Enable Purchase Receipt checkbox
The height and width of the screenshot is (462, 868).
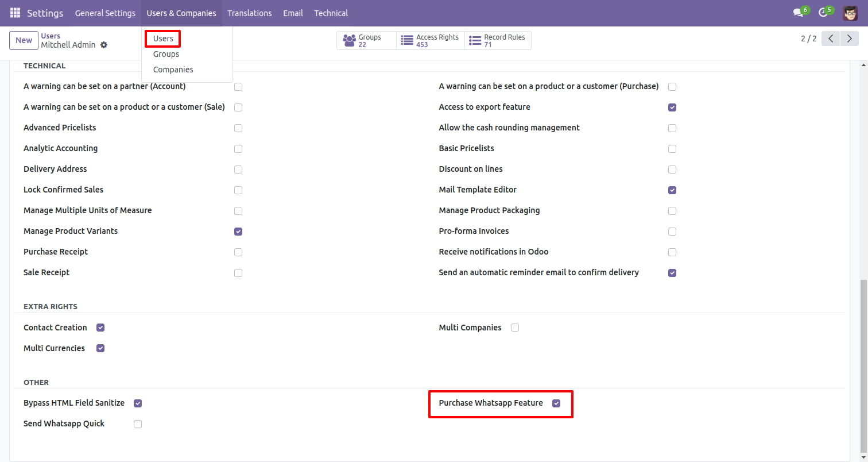click(x=238, y=252)
